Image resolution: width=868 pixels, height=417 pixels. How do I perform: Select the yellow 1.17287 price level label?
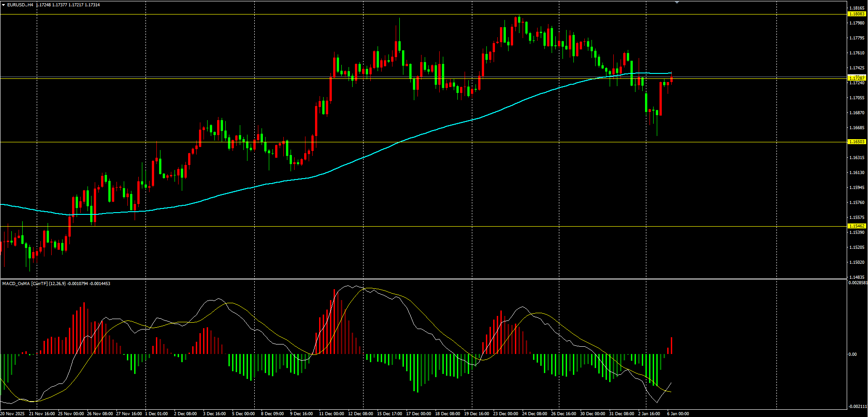856,78
